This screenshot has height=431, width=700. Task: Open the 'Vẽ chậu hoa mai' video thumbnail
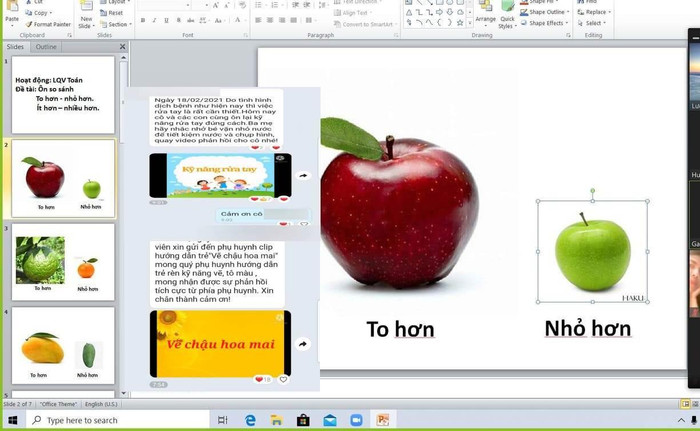pos(221,344)
